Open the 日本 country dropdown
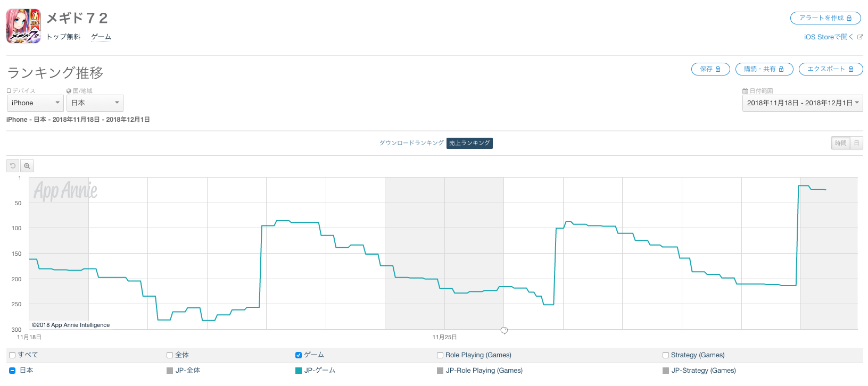This screenshot has width=868, height=386. [95, 103]
